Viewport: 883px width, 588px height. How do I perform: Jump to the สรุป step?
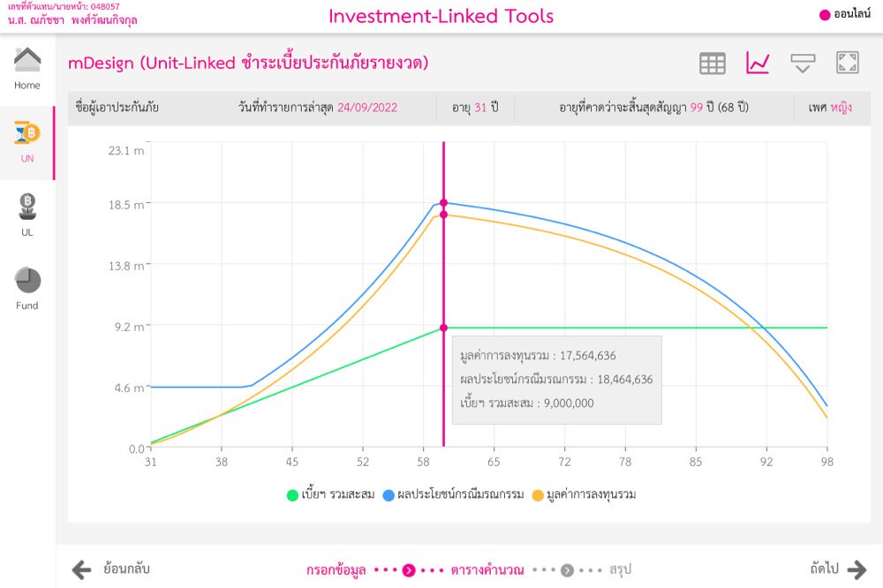(x=620, y=569)
